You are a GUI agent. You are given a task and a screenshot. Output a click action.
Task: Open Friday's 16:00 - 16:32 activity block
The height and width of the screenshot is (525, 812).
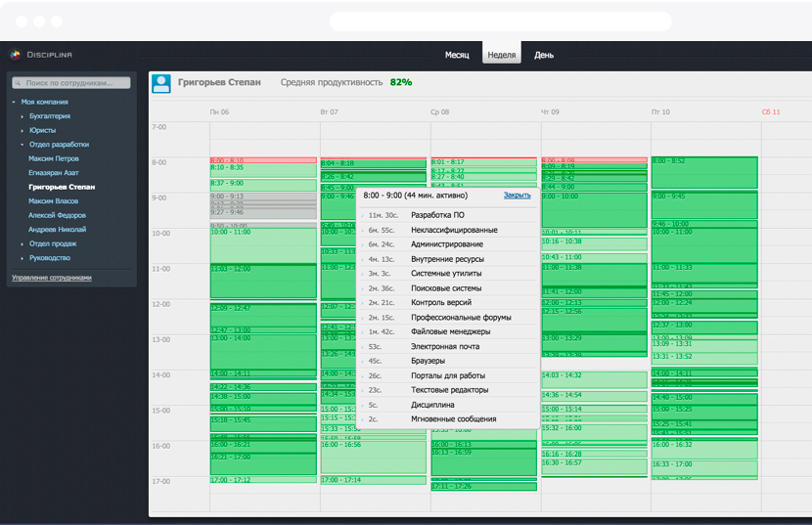click(x=704, y=450)
